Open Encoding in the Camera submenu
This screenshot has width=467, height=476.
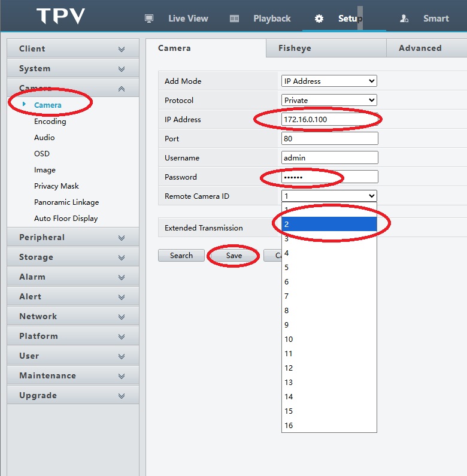[50, 122]
